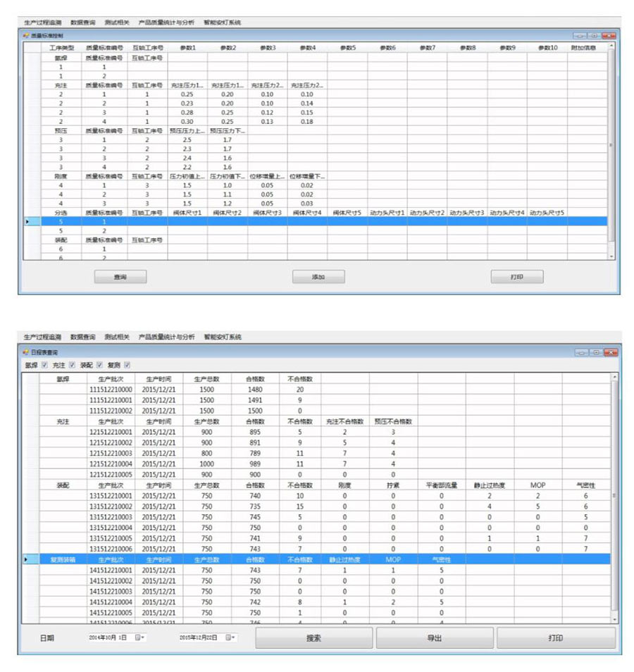Viewport: 634px width, 672px height.
Task: Maximize the 质量标准控制 window
Action: [x=595, y=35]
